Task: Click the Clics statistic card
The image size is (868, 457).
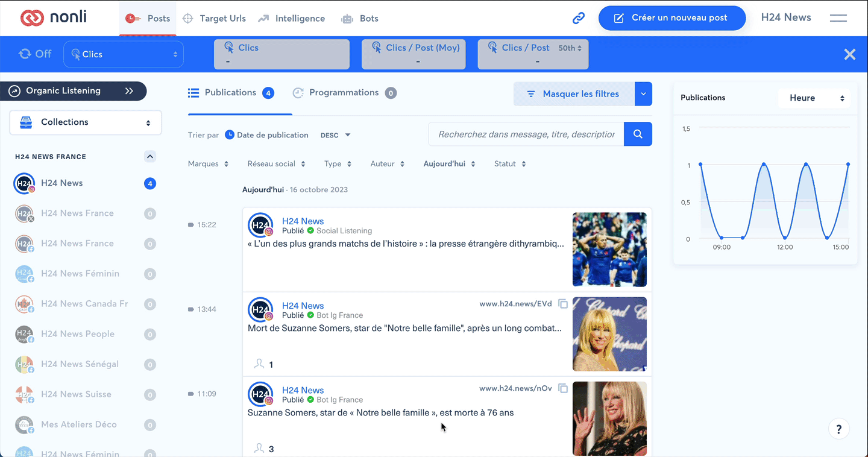Action: tap(281, 54)
